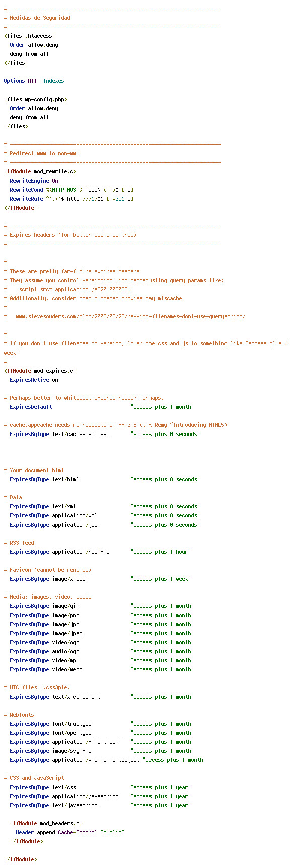The image size is (302, 868).
Task: Click the text/cache-manifest ExpiresByType line
Action: (105, 434)
